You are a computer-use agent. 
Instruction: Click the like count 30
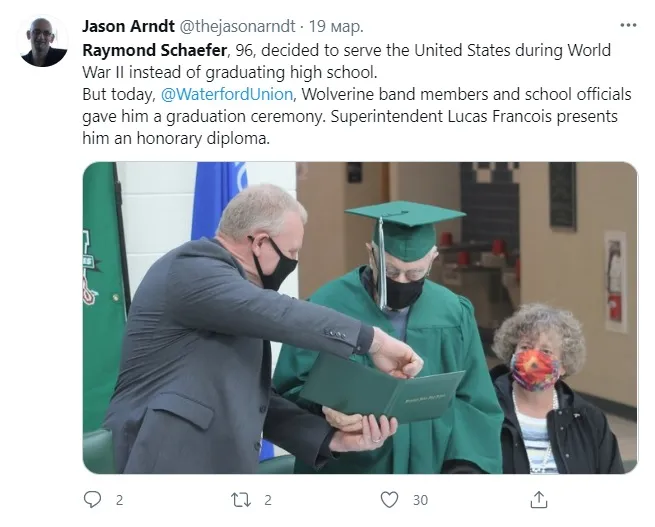[420, 500]
